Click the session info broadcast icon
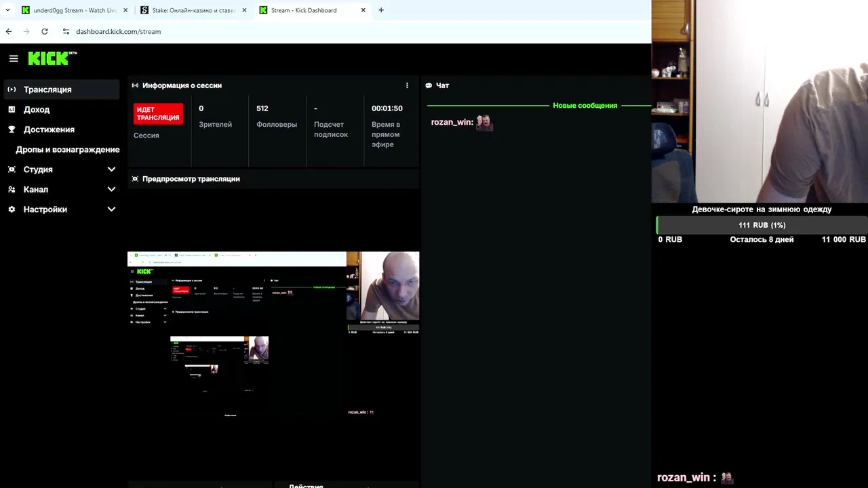 pos(135,85)
